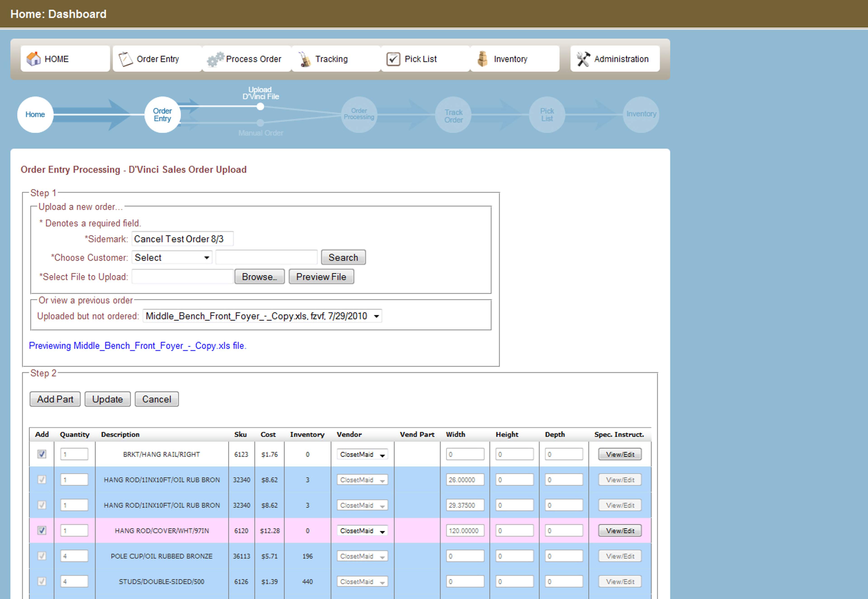The image size is (868, 599).
Task: Click the Home circle in workflow
Action: 35,114
